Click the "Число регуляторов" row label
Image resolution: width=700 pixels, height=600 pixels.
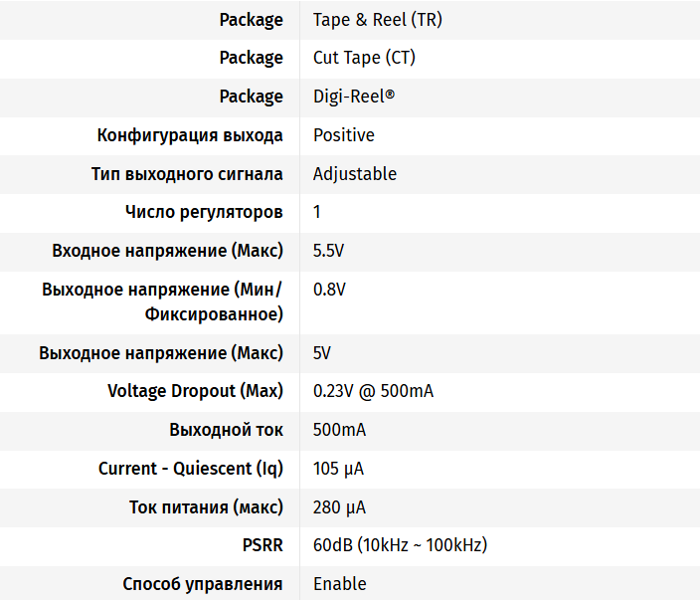[204, 212]
